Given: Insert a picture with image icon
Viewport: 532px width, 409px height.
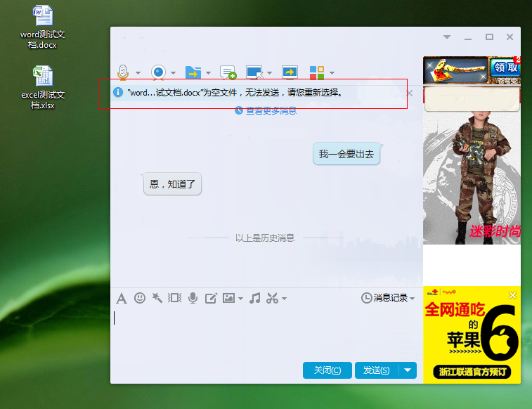Looking at the screenshot, I should pos(228,298).
